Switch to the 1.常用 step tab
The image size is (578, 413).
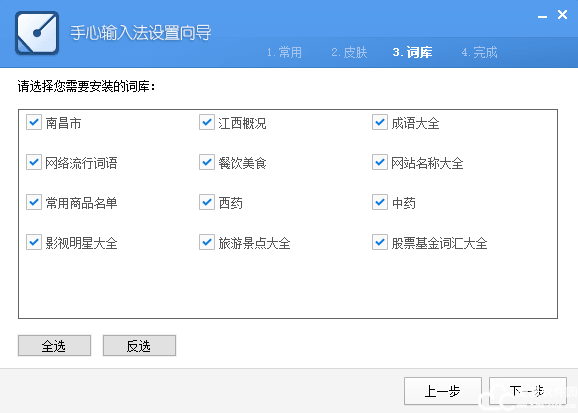click(285, 52)
